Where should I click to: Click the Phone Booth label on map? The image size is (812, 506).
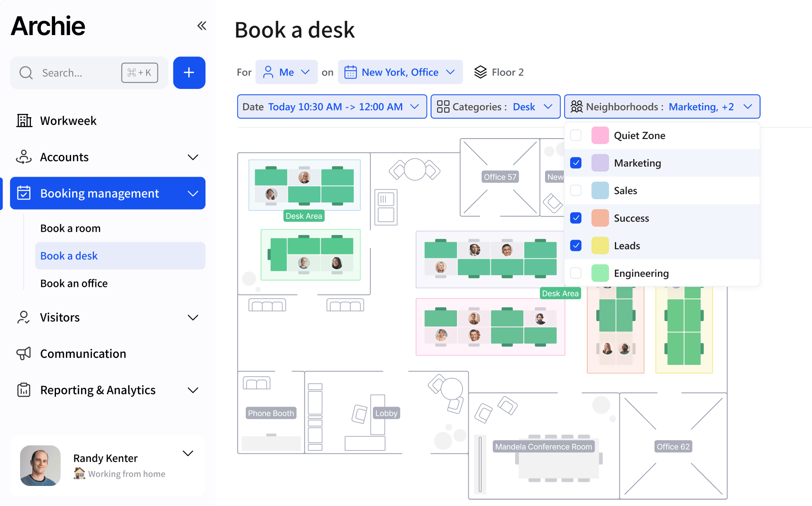tap(271, 413)
